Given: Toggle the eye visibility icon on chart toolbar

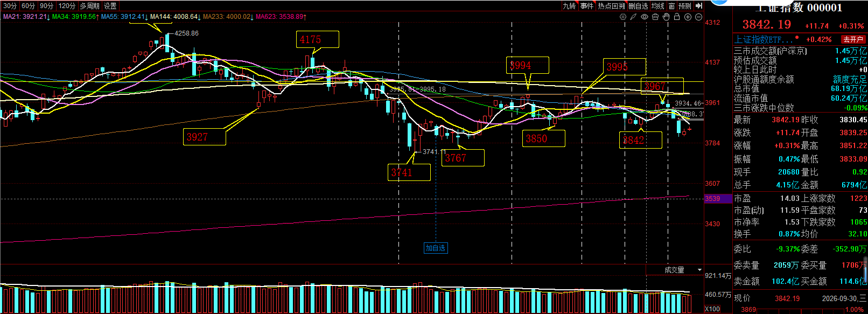Looking at the screenshot, I should 645,17.
